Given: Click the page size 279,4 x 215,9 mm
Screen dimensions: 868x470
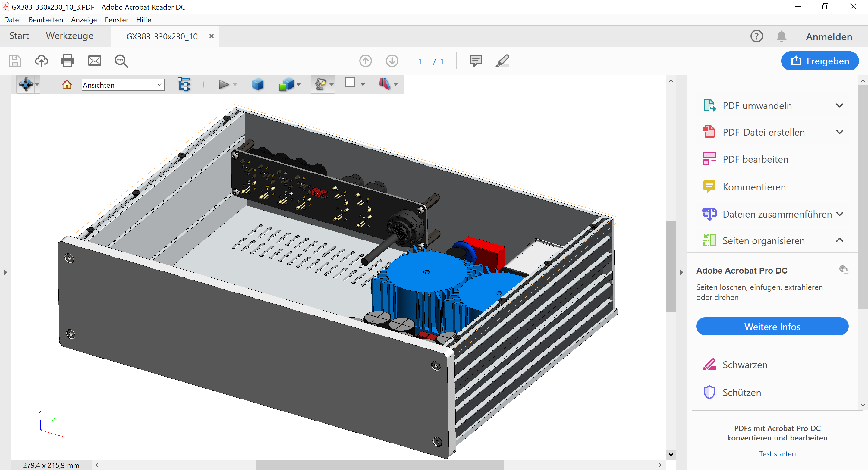Looking at the screenshot, I should (x=51, y=465).
